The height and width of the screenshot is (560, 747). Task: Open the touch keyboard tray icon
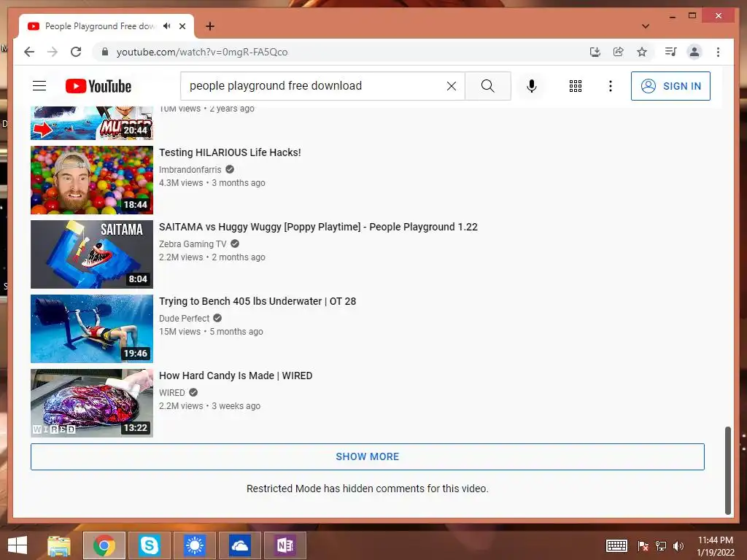(616, 545)
